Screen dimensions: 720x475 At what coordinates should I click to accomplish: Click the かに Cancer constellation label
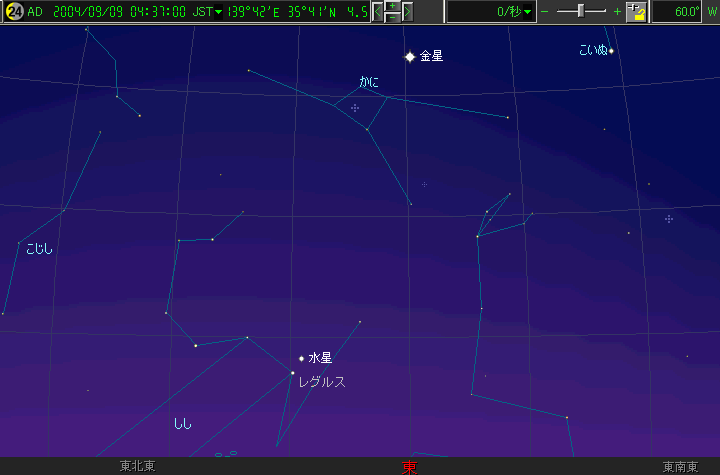369,82
